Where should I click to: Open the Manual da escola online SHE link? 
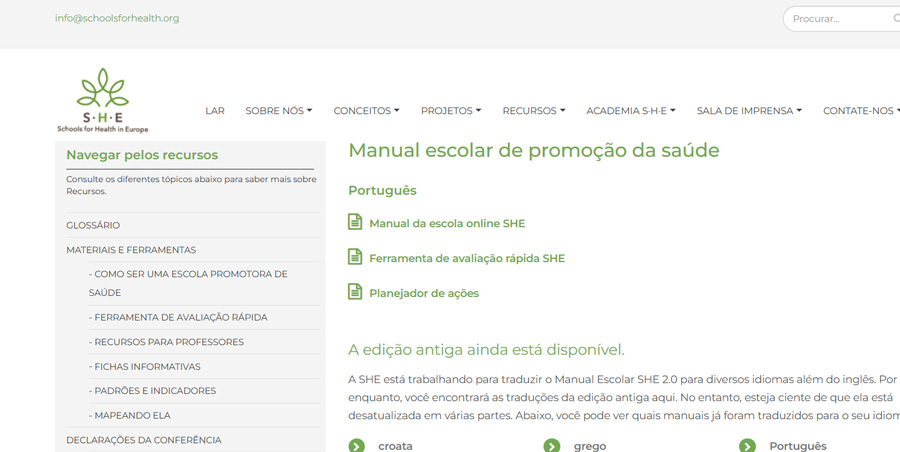(x=447, y=223)
